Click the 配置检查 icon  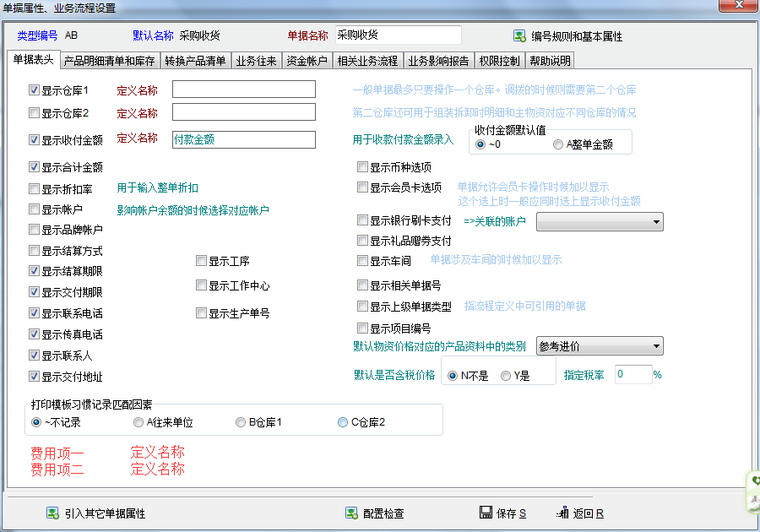point(352,513)
